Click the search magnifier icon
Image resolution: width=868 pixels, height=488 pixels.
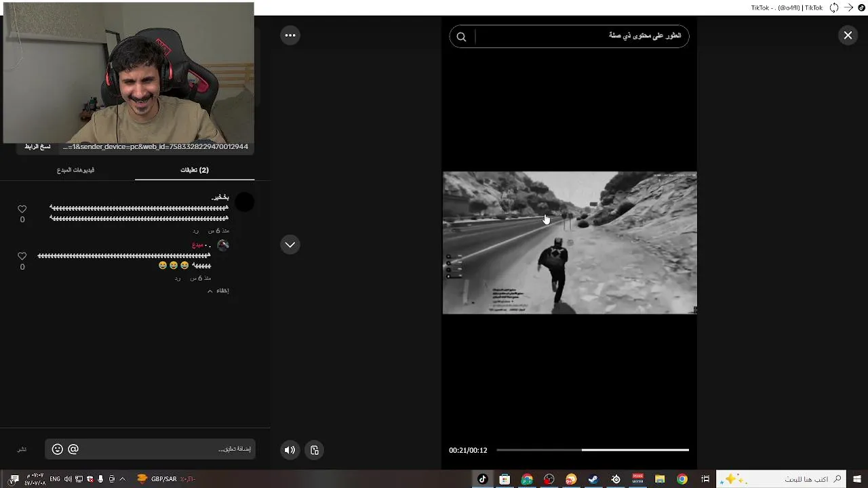click(x=461, y=37)
